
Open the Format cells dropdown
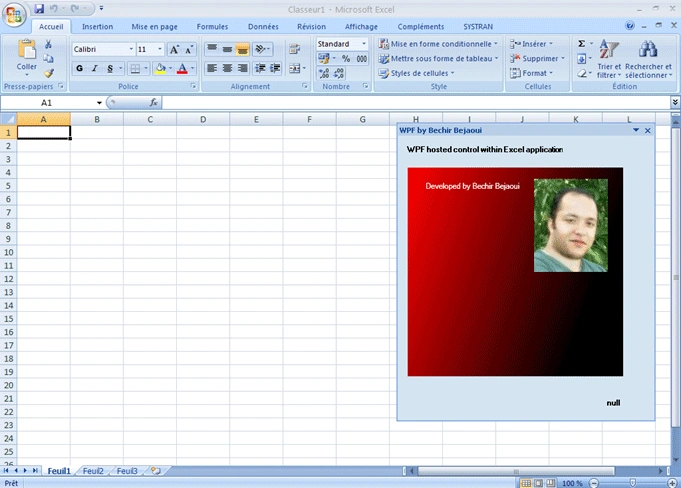tap(531, 73)
